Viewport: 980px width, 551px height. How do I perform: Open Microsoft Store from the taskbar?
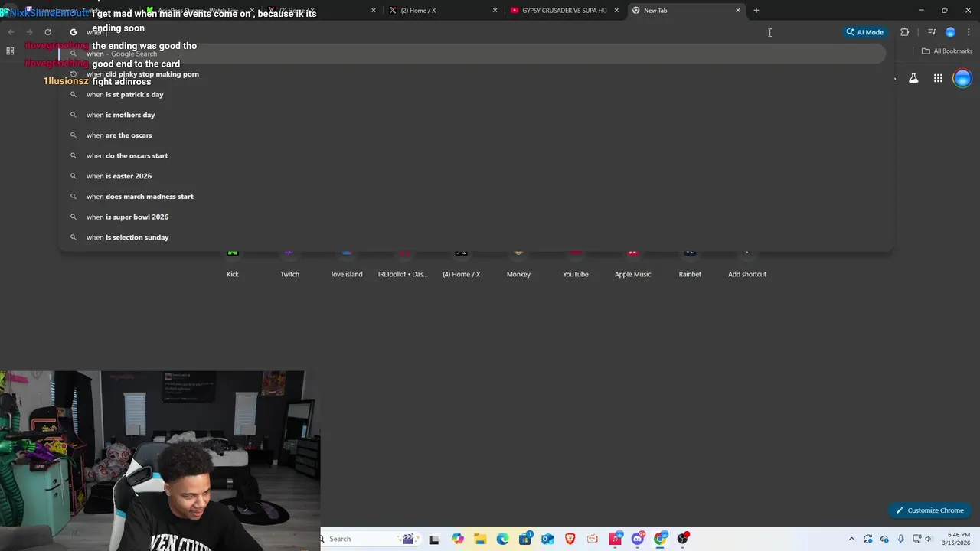[525, 539]
